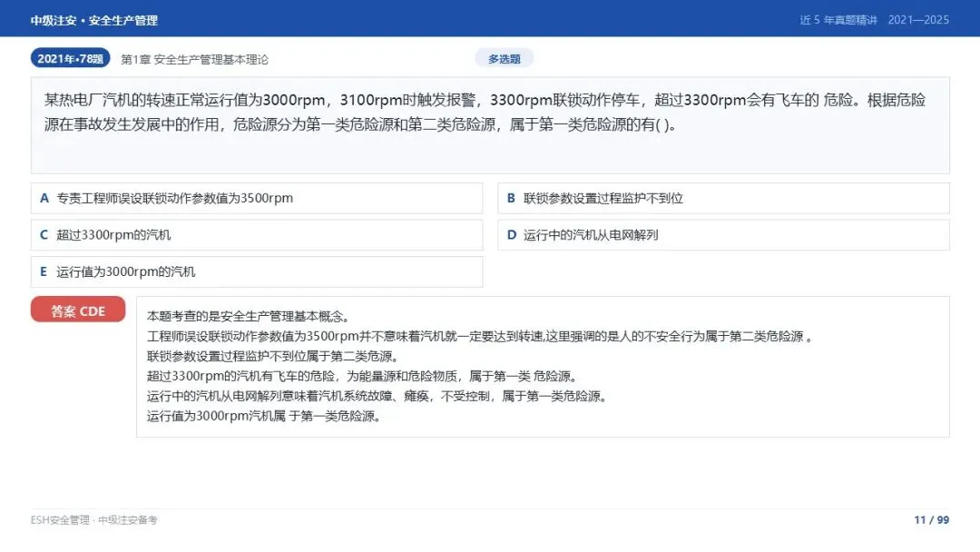Image resolution: width=980 pixels, height=552 pixels.
Task: Click the header text 近5年真题精讲 2021—2025
Action: point(875,20)
